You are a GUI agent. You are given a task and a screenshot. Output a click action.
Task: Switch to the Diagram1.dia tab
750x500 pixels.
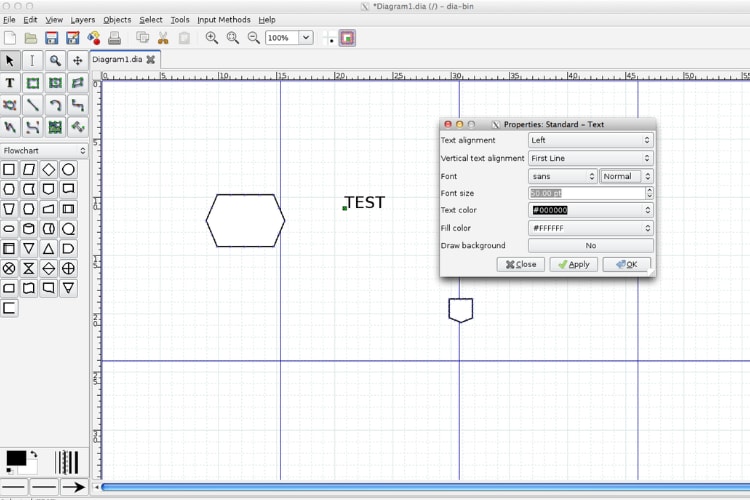tap(117, 59)
